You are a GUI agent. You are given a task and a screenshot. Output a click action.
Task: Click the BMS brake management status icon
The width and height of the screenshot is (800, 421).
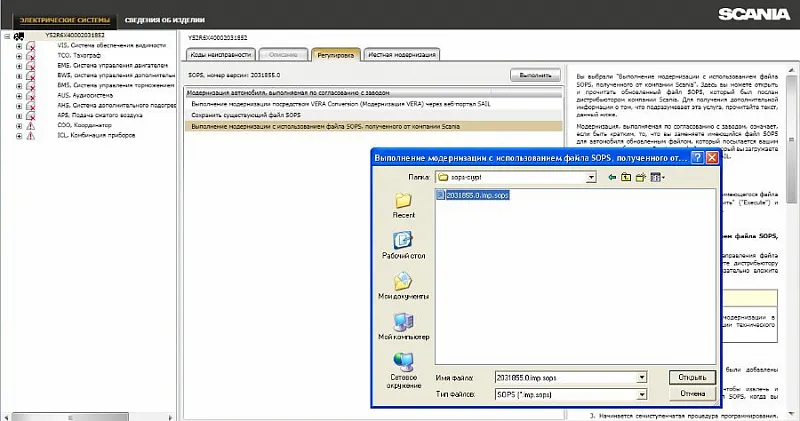coord(31,86)
